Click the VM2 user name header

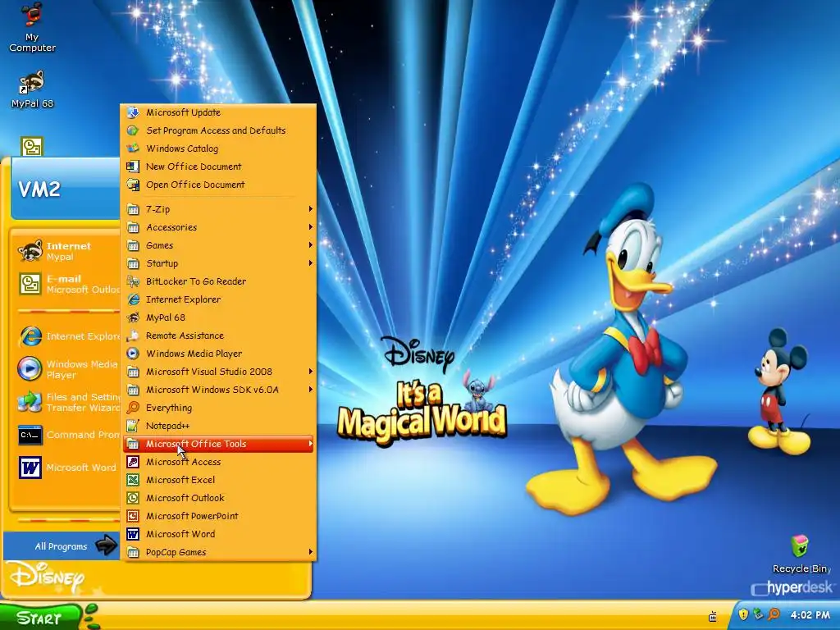coord(39,189)
